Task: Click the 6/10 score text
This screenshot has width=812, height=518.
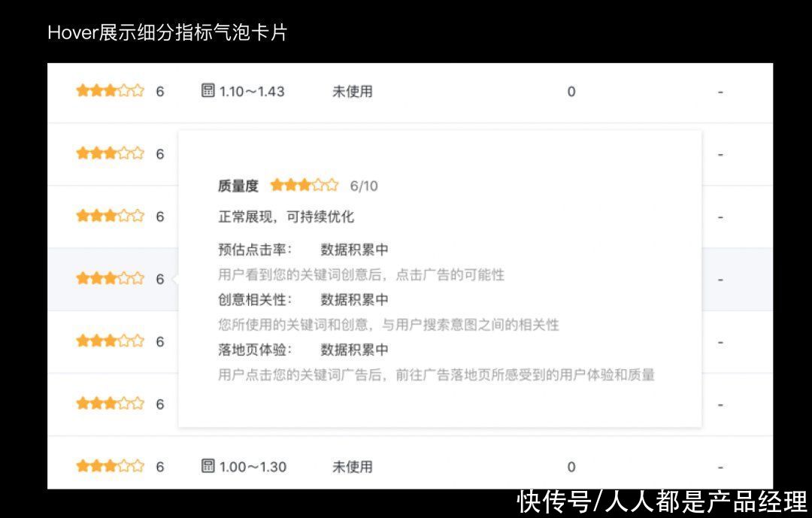Action: pyautogui.click(x=364, y=186)
